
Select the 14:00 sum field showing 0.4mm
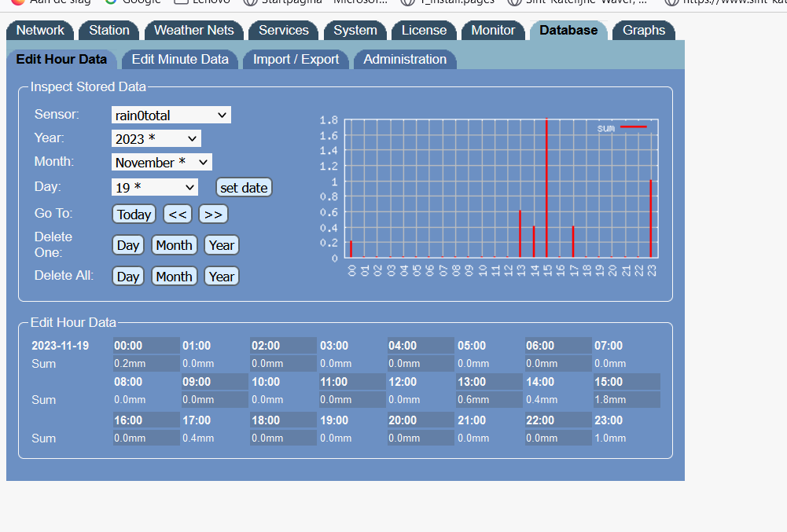[557, 400]
